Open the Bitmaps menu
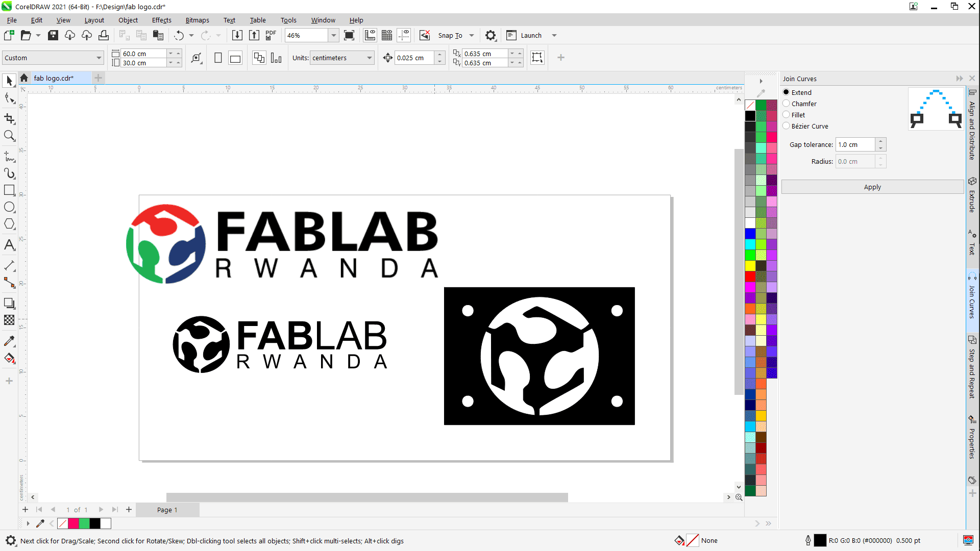This screenshot has height=551, width=980. click(197, 20)
